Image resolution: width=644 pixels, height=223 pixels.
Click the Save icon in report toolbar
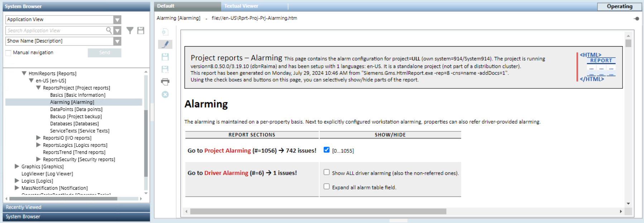(x=165, y=57)
